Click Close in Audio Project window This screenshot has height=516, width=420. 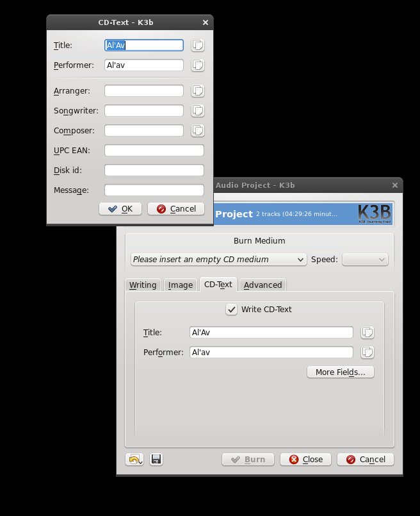pyautogui.click(x=305, y=460)
